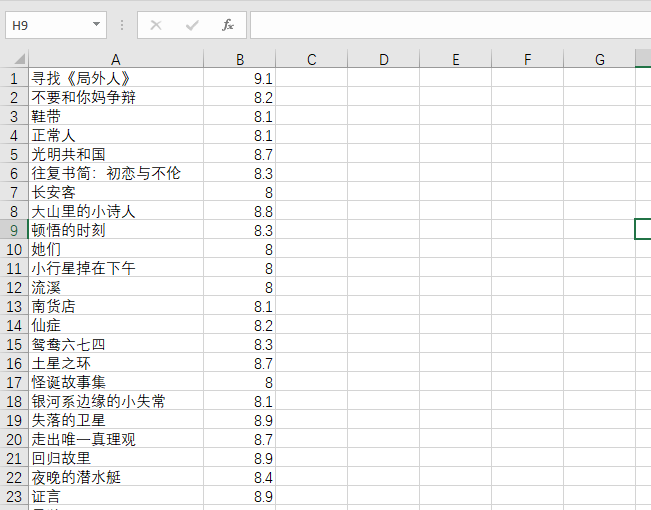Image resolution: width=651 pixels, height=510 pixels.
Task: Click cell containing 顿悟的时刻
Action: (x=116, y=230)
